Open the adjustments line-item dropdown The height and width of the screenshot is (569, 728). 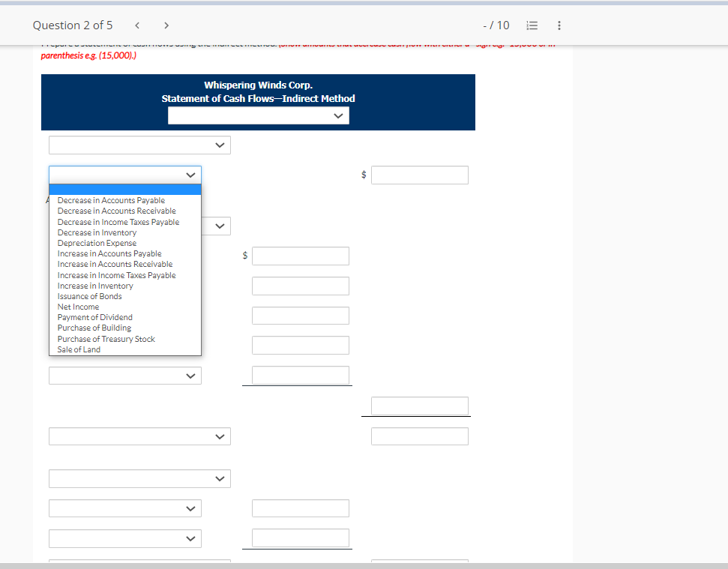125,175
